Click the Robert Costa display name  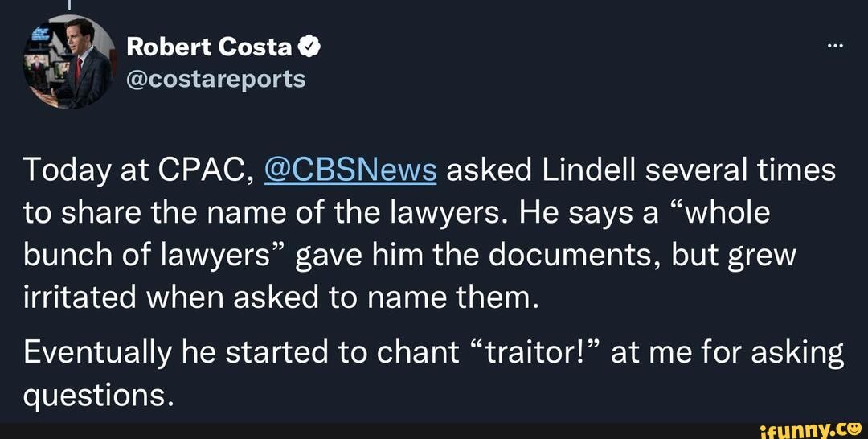(209, 47)
